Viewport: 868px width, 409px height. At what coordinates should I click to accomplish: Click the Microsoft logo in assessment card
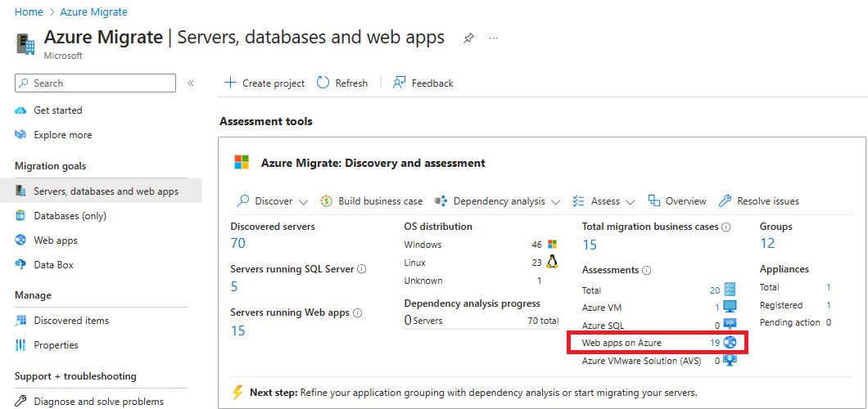tap(242, 163)
